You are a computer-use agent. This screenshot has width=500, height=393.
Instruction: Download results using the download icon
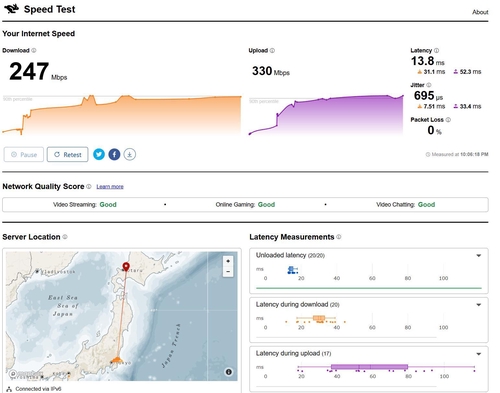(x=130, y=154)
